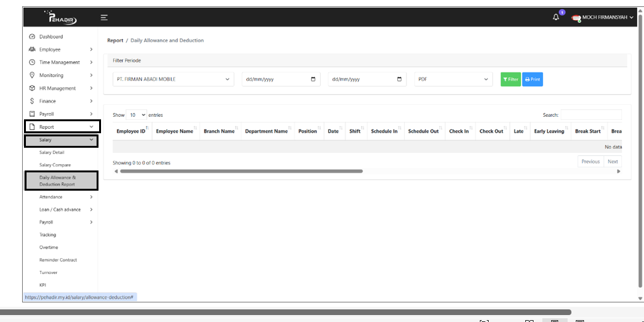Click the start date dd/mm/yyyy field

point(281,80)
